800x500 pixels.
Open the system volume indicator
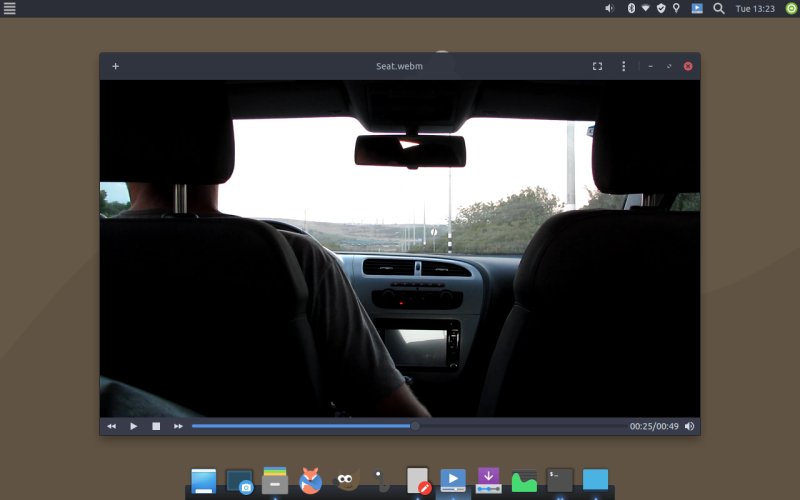[609, 8]
